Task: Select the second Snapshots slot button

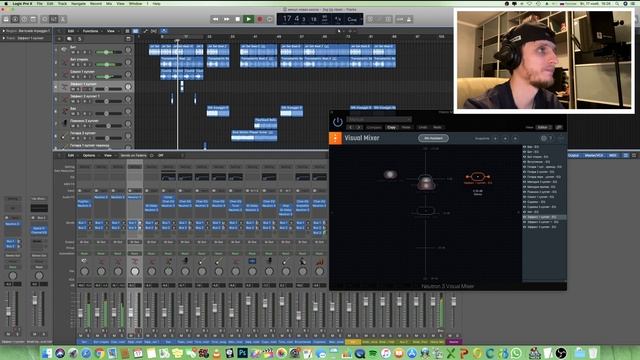Action: [x=505, y=138]
